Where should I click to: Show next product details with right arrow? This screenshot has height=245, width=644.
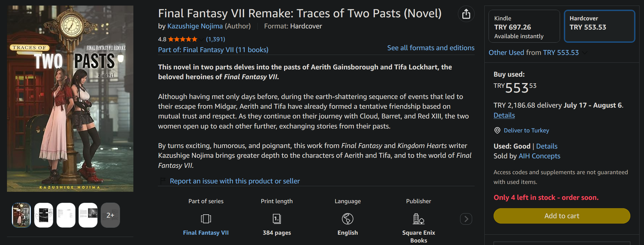point(466,219)
